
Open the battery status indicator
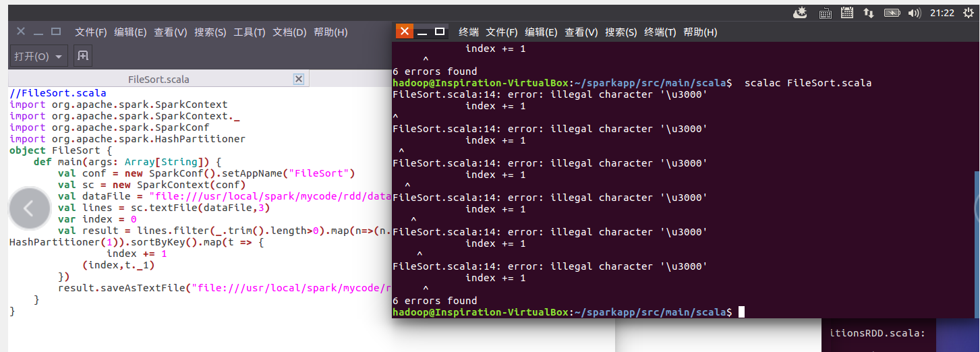coord(892,12)
